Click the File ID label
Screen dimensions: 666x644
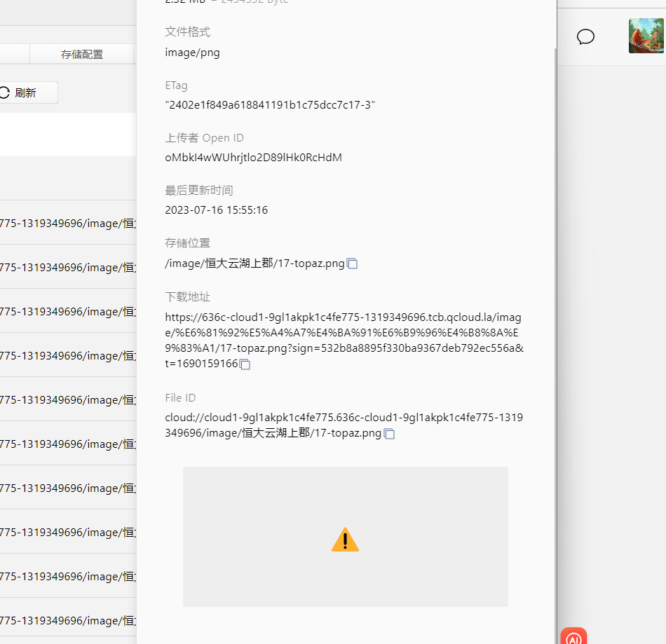(x=180, y=398)
